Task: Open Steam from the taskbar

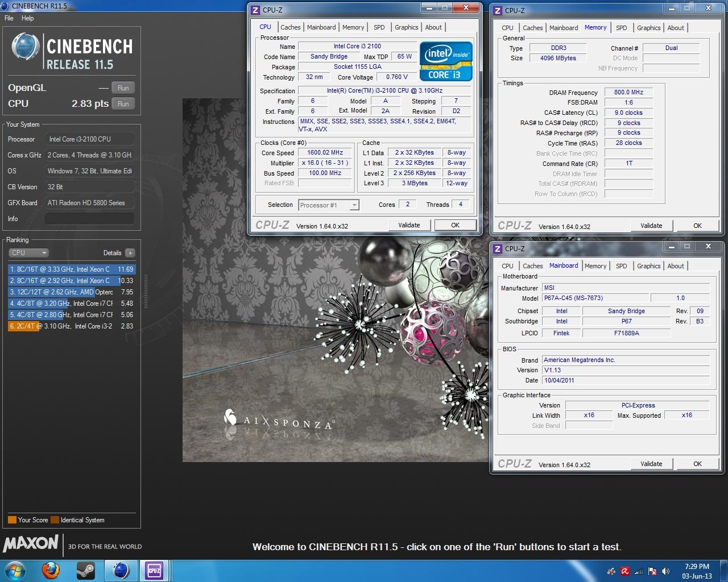Action: tap(86, 570)
